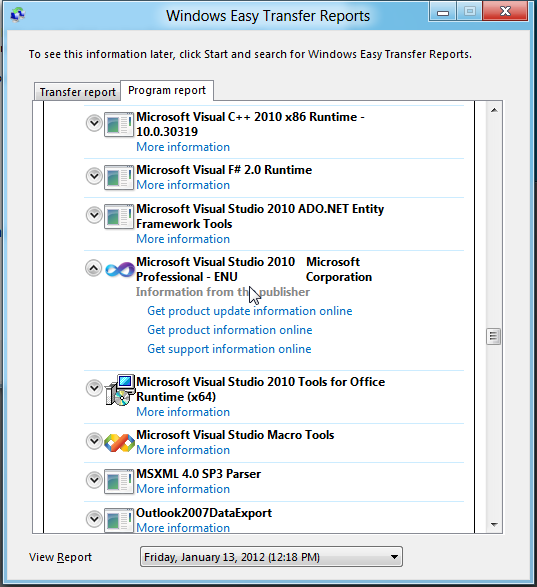The width and height of the screenshot is (537, 587).
Task: Expand ADO.NET Entity Framework Tools details
Action: (x=94, y=215)
